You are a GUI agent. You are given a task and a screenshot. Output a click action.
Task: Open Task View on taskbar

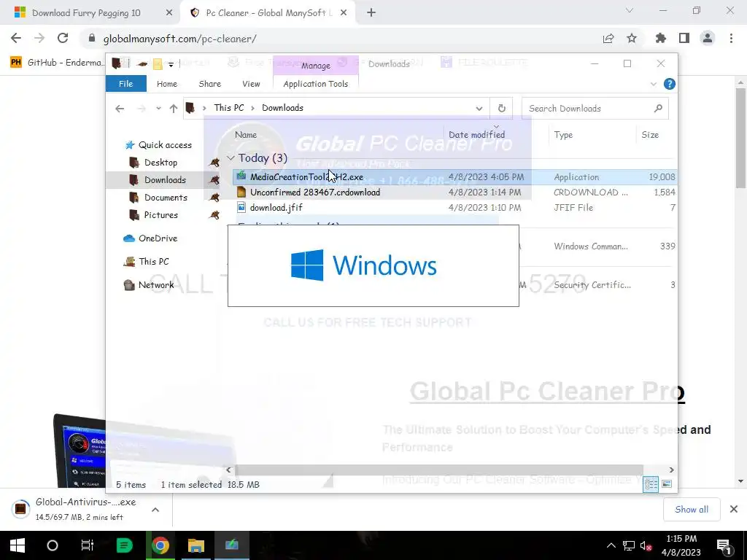(88, 545)
